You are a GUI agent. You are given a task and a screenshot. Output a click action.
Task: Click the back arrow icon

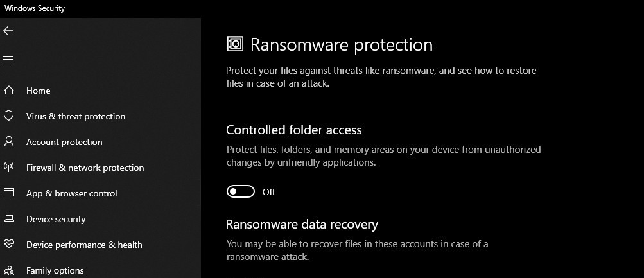pyautogui.click(x=8, y=31)
